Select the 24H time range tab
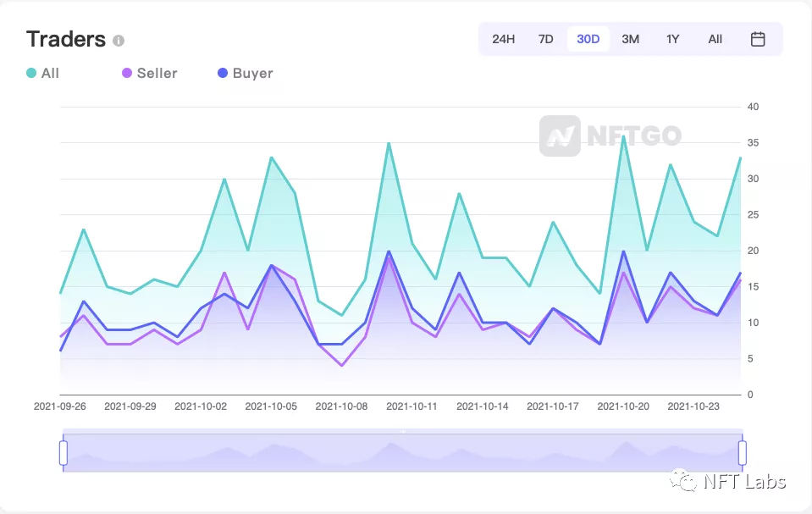This screenshot has width=812, height=514. (503, 39)
